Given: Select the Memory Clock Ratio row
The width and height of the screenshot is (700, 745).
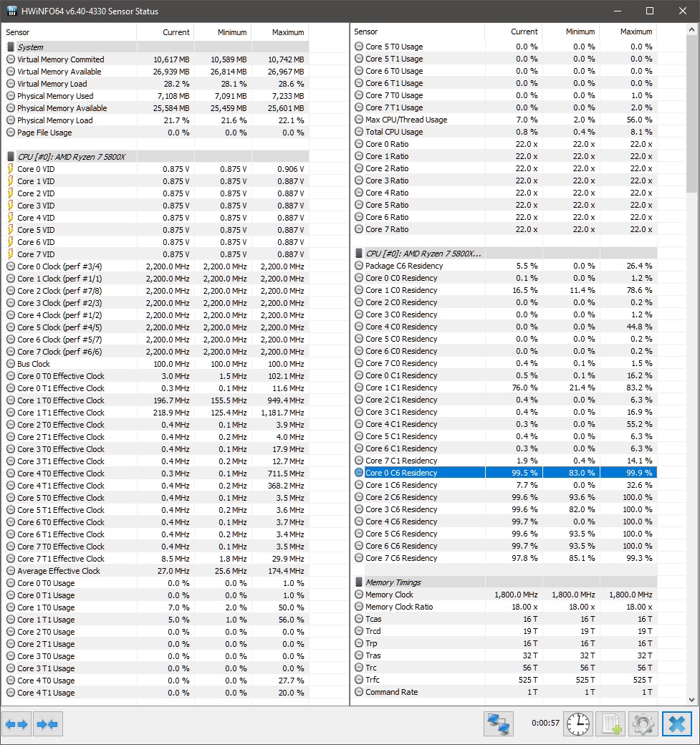Looking at the screenshot, I should 504,607.
